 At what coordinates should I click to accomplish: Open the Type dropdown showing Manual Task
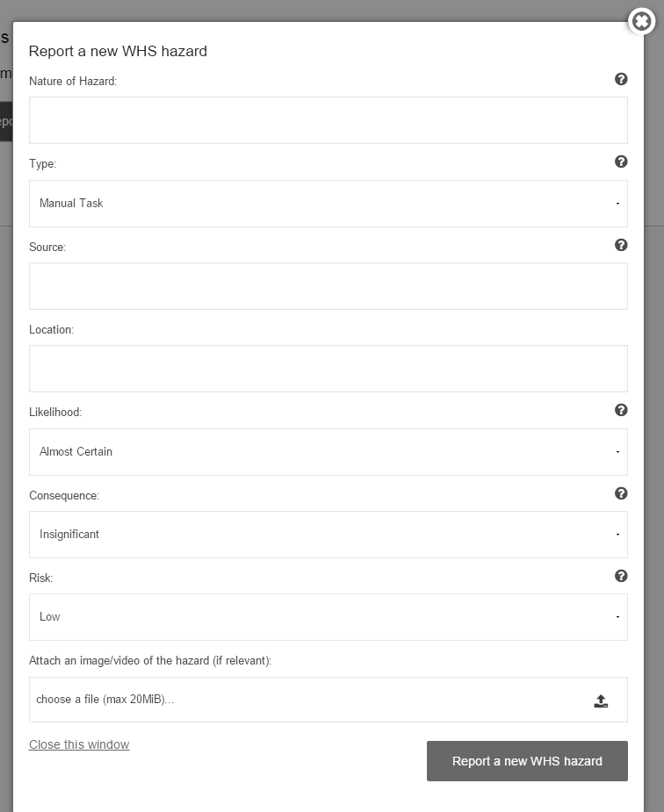point(328,204)
